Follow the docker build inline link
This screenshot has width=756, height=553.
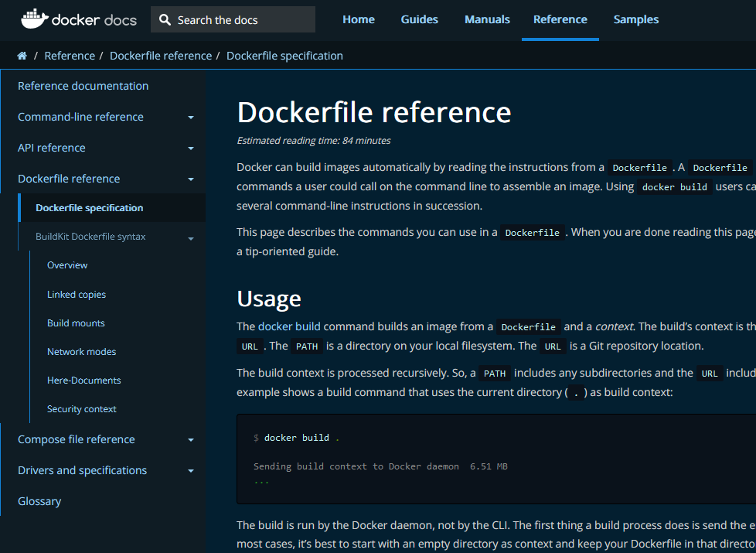coord(289,326)
